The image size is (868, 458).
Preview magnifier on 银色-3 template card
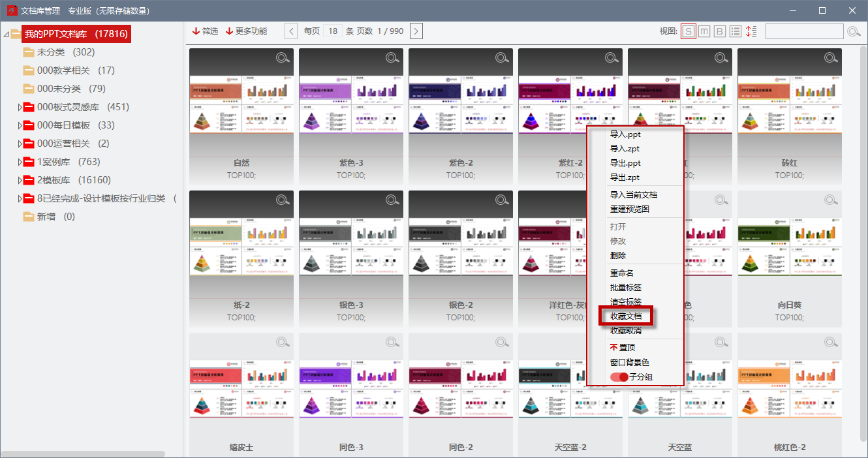pyautogui.click(x=392, y=200)
